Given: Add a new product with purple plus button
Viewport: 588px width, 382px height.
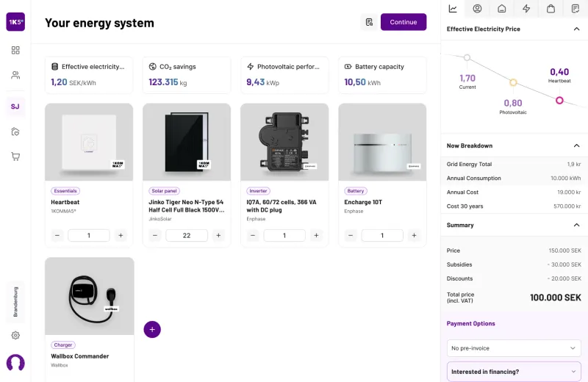Looking at the screenshot, I should [152, 330].
